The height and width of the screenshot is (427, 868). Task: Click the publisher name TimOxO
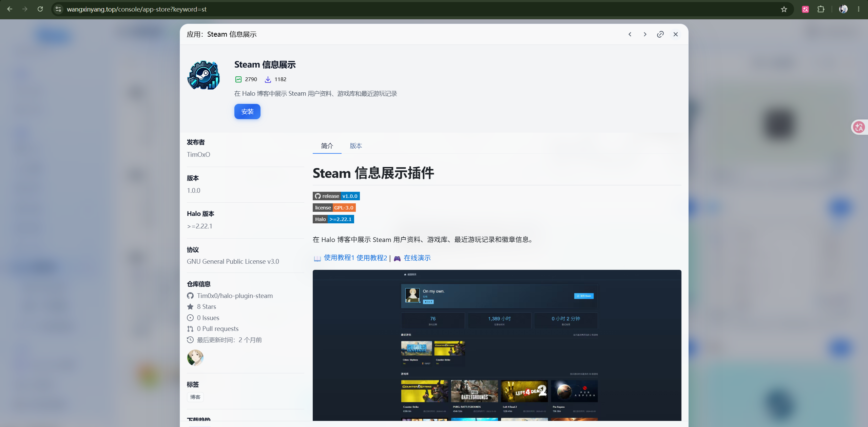coord(198,154)
